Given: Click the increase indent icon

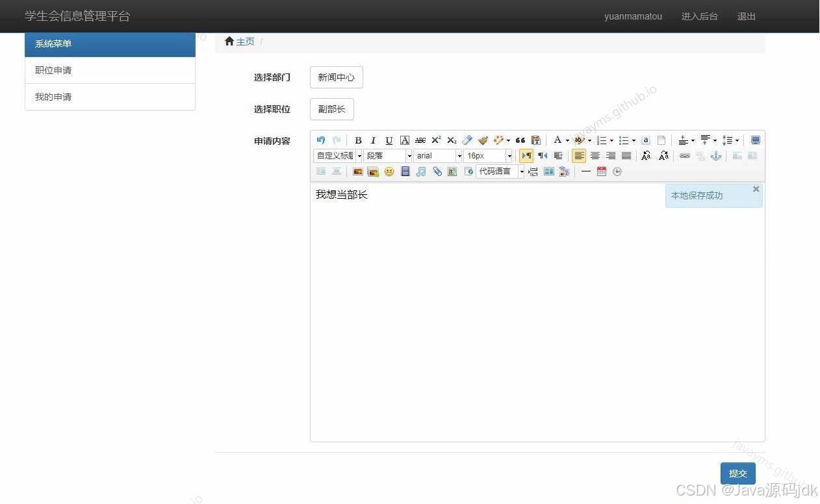Looking at the screenshot, I should [558, 156].
